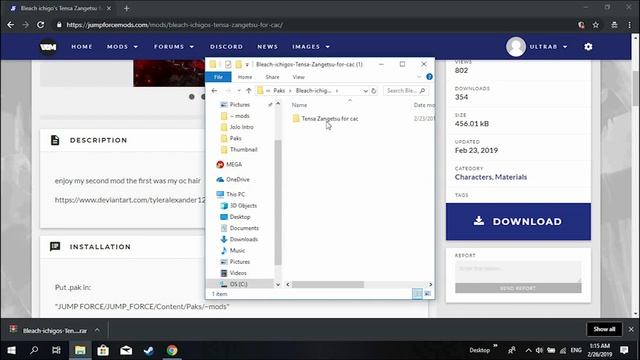Expand the address bar history dropdown
This screenshot has height=360, width=640.
point(365,91)
